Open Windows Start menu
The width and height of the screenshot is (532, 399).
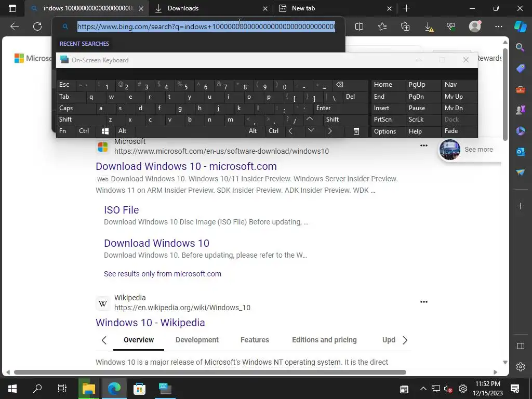click(12, 389)
